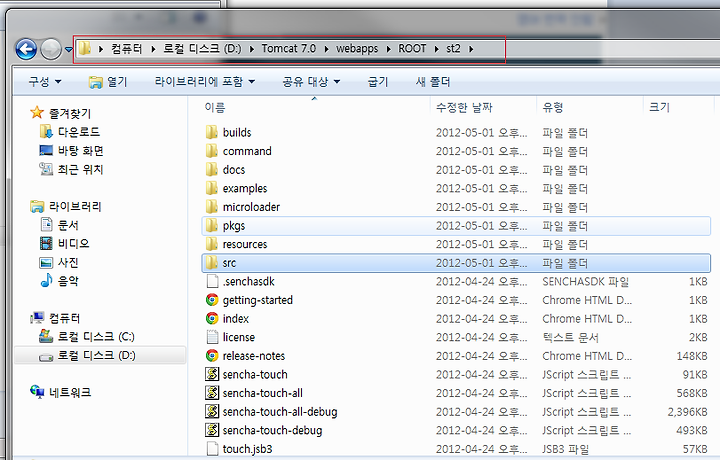Screen dimensions: 720x460
Task: Click the Chrome icon of release-notes
Action: [212, 355]
